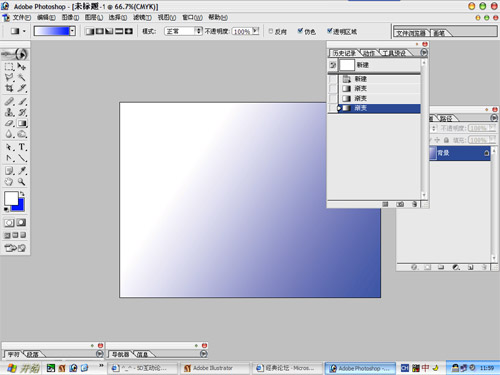Open Adobe Illustrator from the taskbar

point(214,368)
